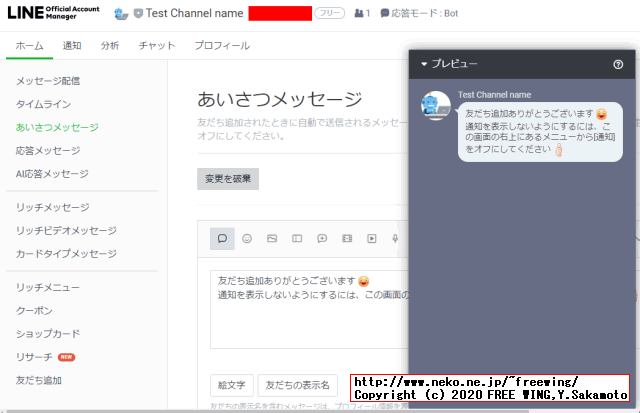Collapse the プレビュー panel arrow

pyautogui.click(x=424, y=64)
